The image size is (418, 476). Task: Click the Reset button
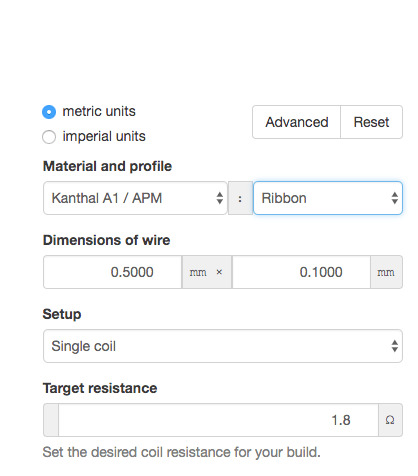tap(371, 122)
